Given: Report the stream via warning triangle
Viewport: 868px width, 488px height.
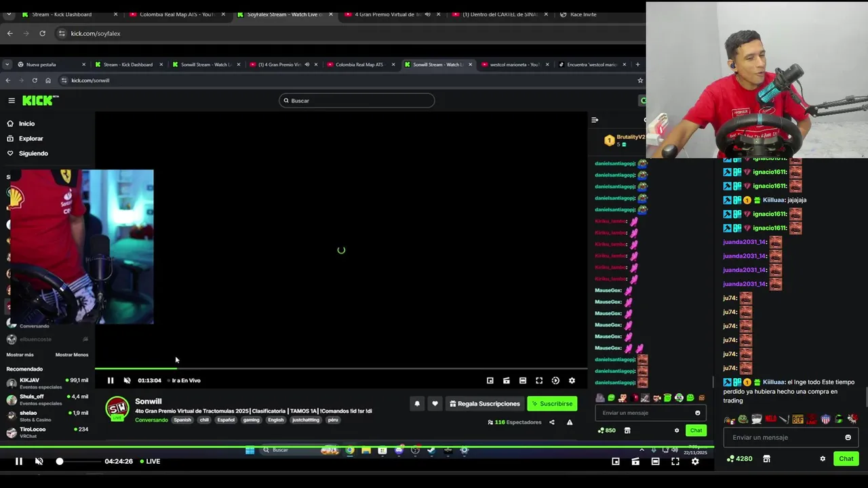Looking at the screenshot, I should pos(570,422).
